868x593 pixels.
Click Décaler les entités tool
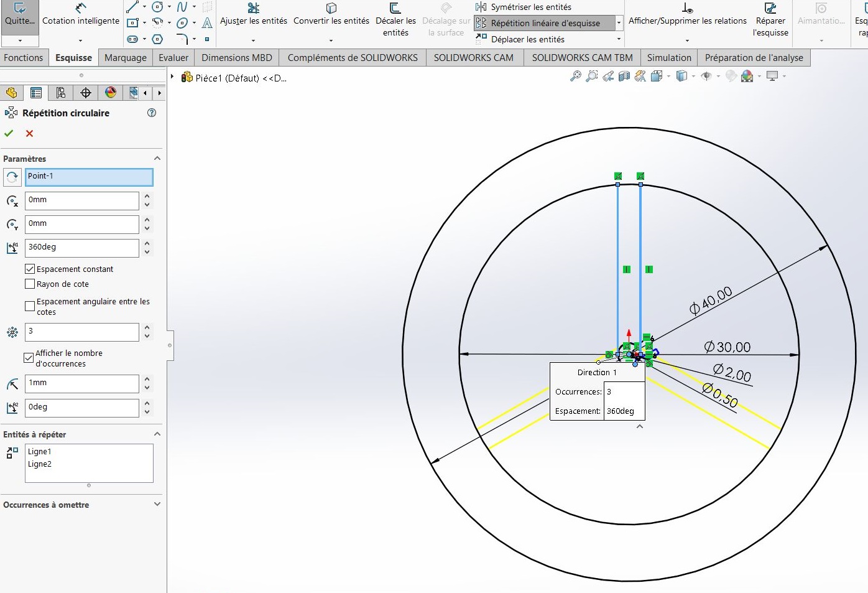395,20
